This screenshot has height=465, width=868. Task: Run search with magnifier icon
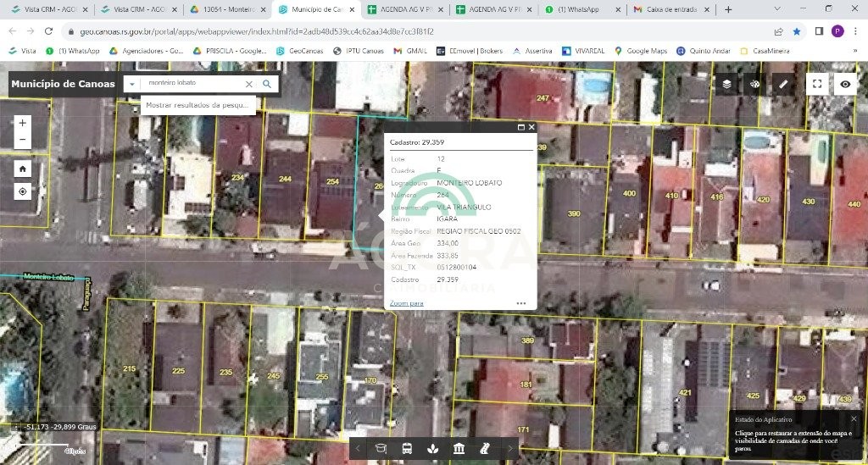pos(267,84)
